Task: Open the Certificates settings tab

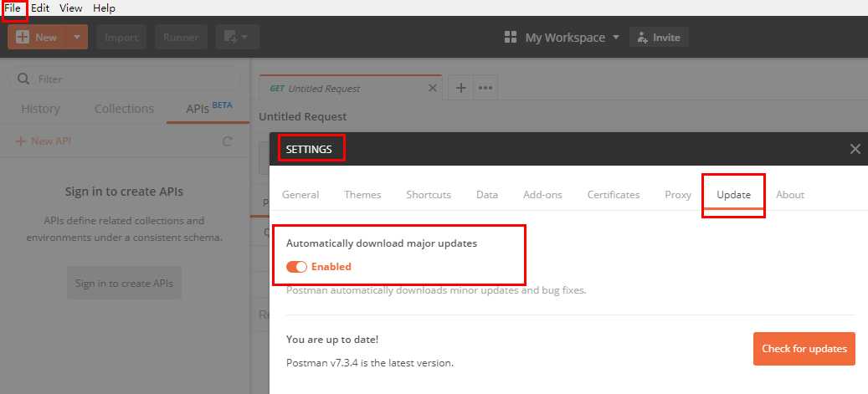Action: 614,195
